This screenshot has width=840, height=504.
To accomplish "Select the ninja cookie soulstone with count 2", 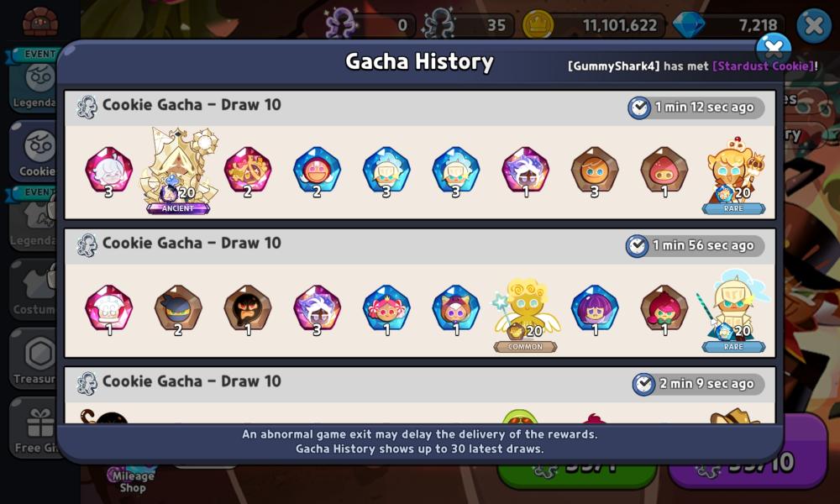I will tap(178, 310).
